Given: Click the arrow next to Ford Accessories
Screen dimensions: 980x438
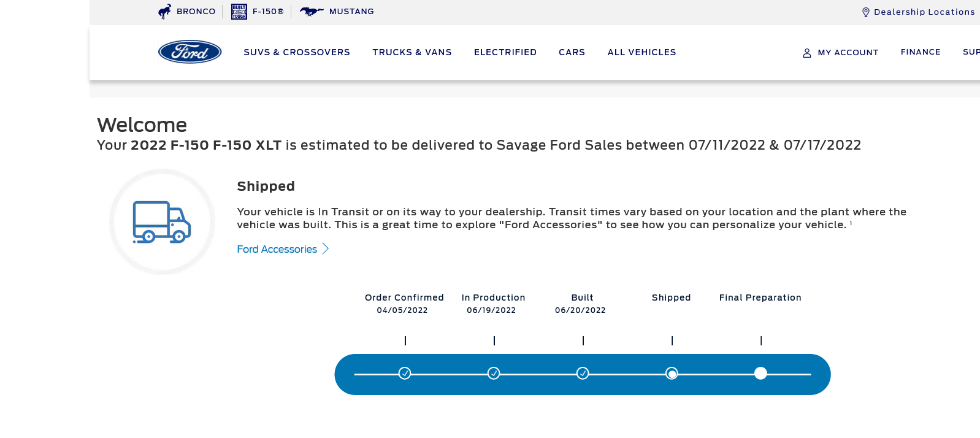Looking at the screenshot, I should [x=326, y=249].
